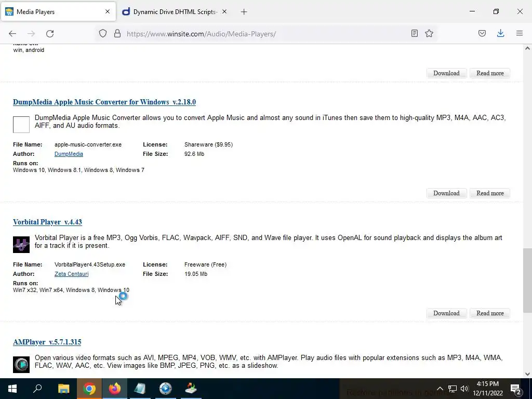Go forward with the forward arrow

(x=31, y=34)
